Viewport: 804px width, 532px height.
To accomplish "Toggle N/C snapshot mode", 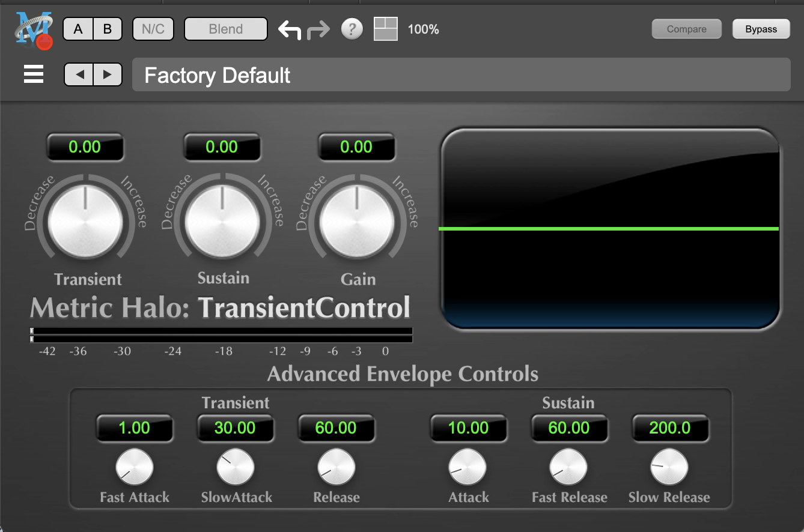I will [x=153, y=28].
